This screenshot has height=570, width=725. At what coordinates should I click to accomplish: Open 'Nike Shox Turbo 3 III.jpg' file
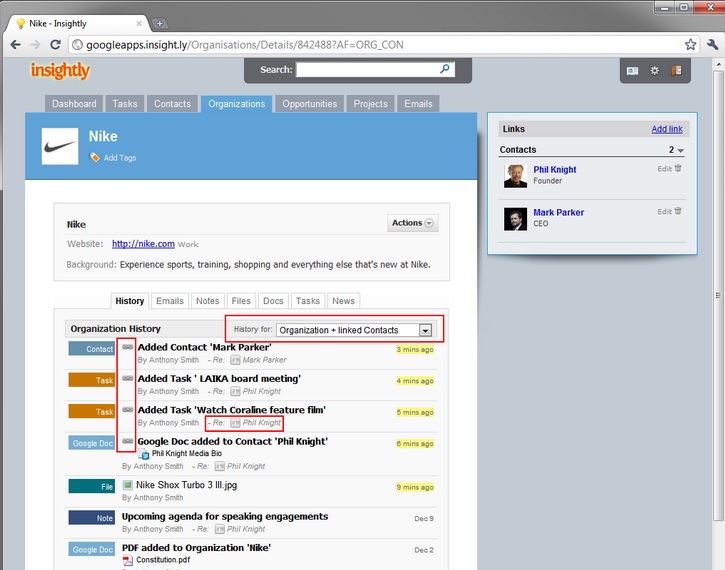coord(186,485)
